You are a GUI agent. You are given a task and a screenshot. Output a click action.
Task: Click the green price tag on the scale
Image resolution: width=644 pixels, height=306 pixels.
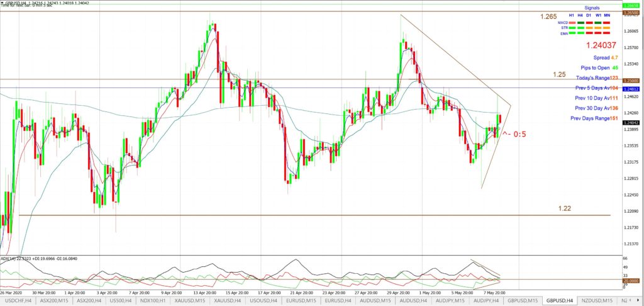(630, 6)
